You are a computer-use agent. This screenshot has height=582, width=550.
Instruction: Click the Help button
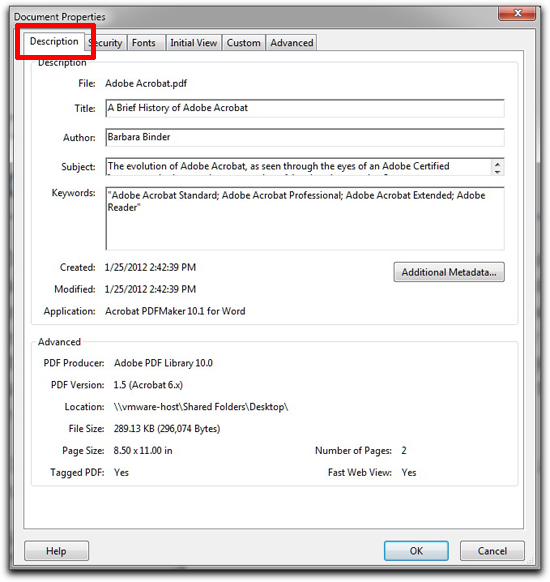click(56, 551)
